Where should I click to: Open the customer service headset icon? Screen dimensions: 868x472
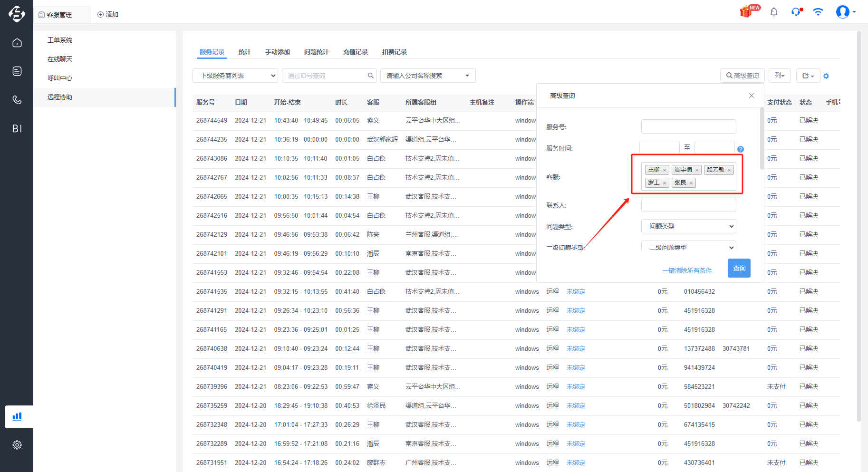[797, 11]
